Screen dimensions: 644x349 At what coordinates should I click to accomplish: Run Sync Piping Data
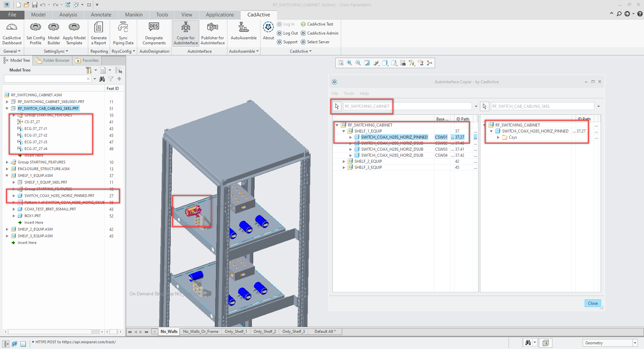123,34
